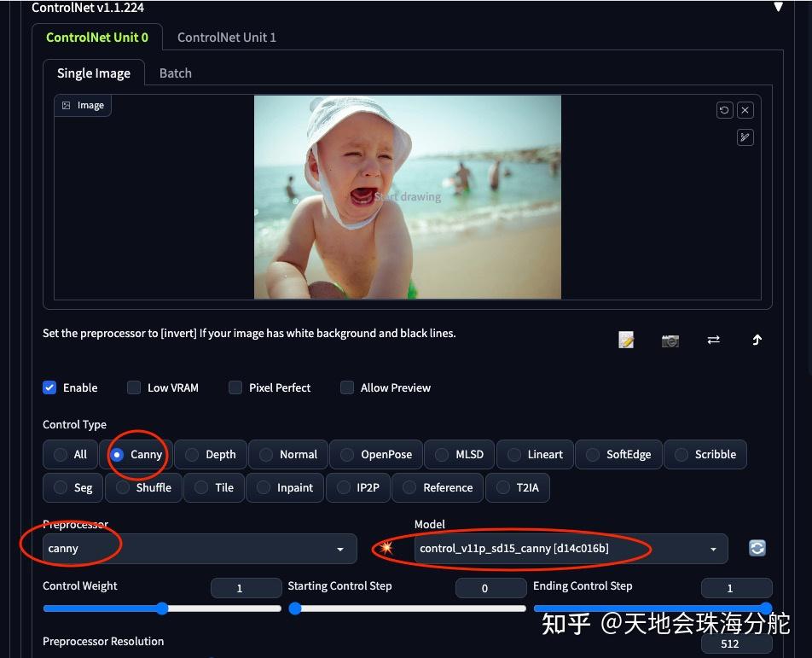The image size is (812, 658).
Task: Click the brush pen icon on canvas
Action: (745, 137)
